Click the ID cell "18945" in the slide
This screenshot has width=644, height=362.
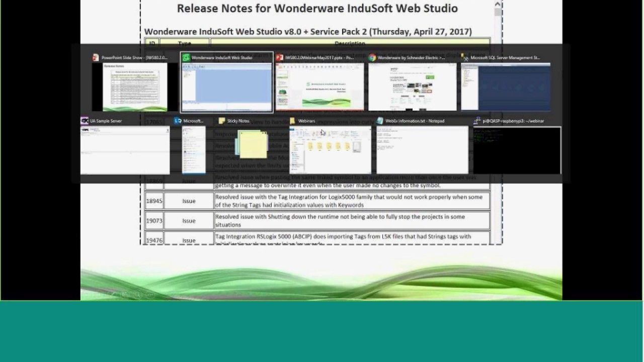154,201
